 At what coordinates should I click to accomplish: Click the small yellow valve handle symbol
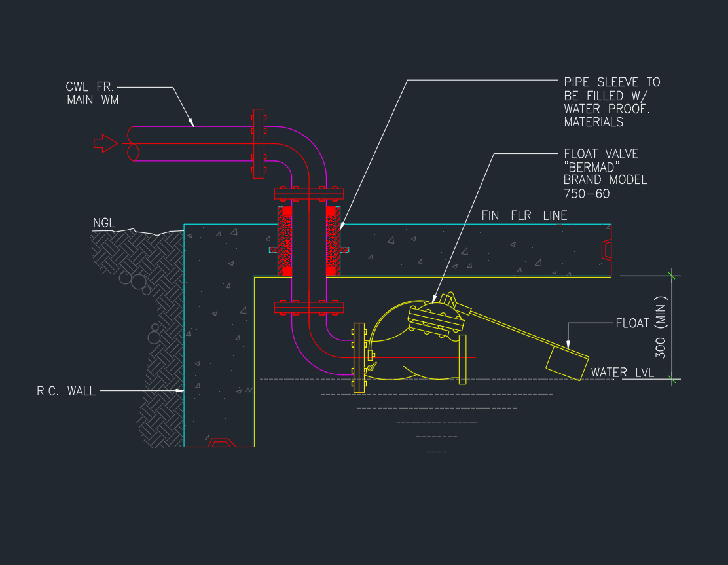coord(372,368)
